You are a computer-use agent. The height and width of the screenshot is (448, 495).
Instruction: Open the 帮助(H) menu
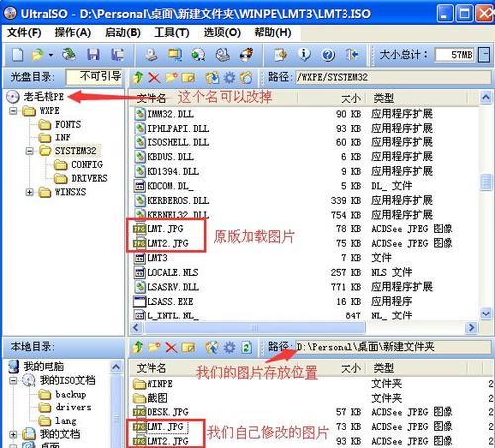point(273,32)
